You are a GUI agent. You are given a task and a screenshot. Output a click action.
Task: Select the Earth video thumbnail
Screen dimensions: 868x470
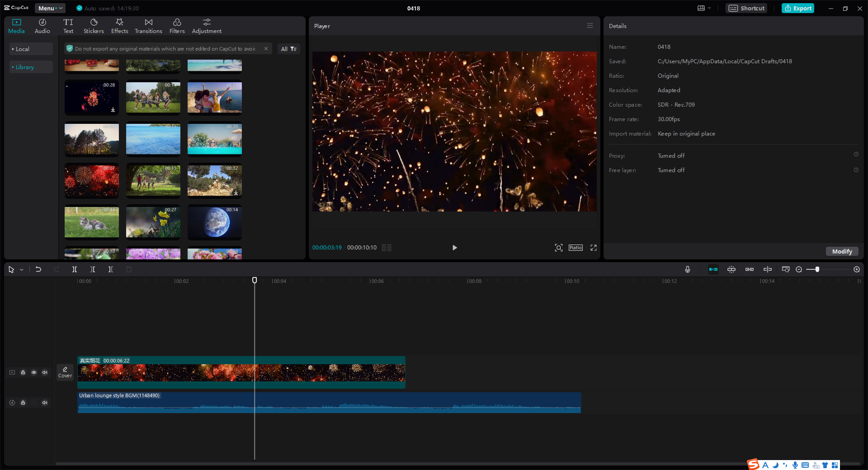point(215,222)
